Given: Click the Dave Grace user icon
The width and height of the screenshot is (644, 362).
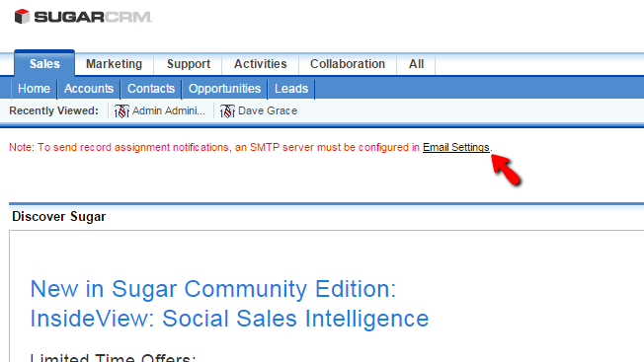Looking at the screenshot, I should click(x=227, y=111).
